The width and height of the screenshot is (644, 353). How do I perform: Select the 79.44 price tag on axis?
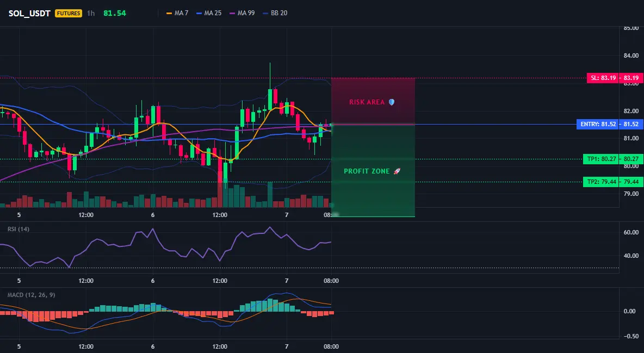pyautogui.click(x=631, y=182)
